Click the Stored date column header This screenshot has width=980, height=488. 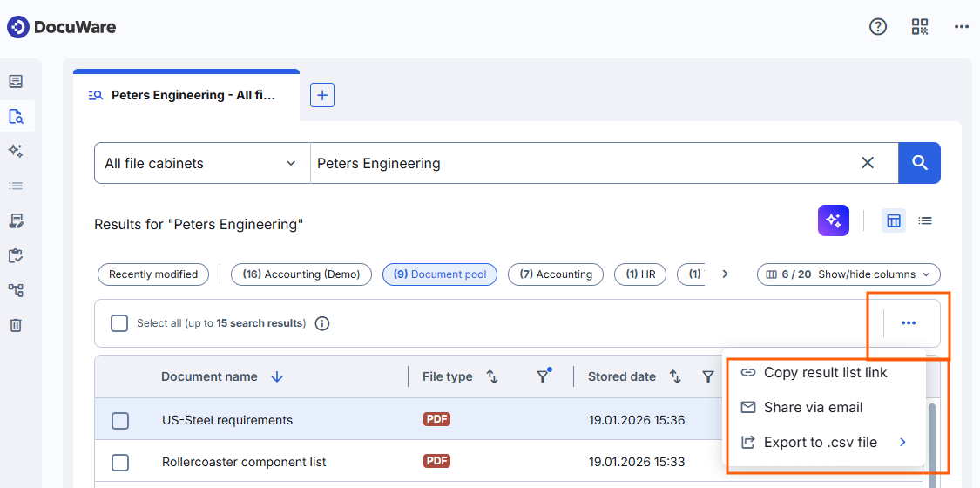[622, 376]
